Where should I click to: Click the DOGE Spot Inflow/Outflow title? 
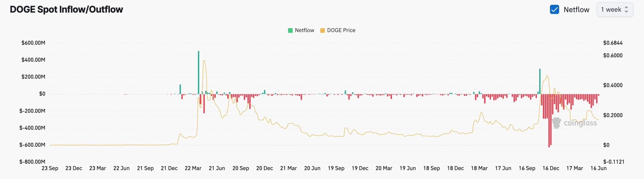coord(66,10)
